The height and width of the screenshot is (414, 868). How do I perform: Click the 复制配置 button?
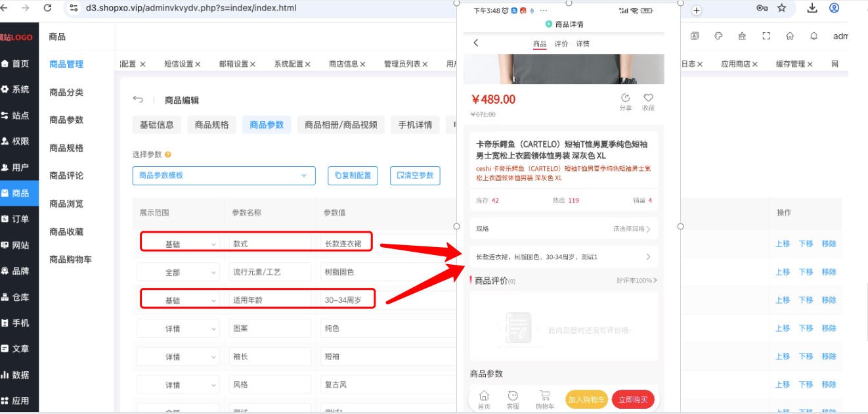(x=353, y=175)
